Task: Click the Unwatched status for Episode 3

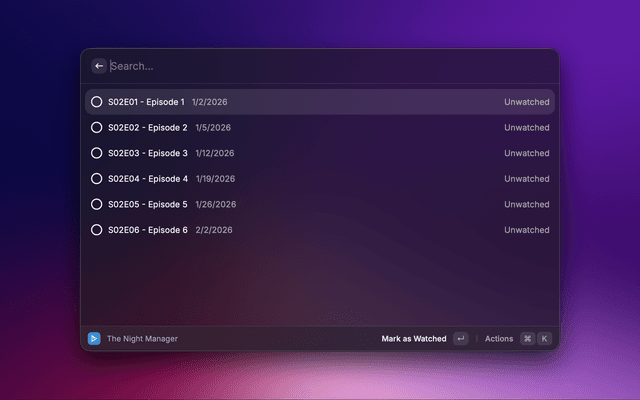Action: [526, 153]
